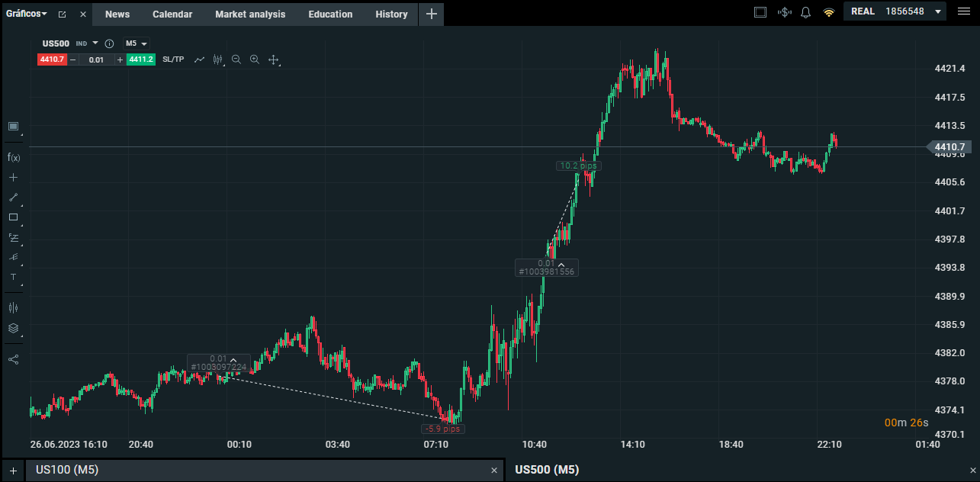Open the notifications bell
The width and height of the screenshot is (980, 482).
805,12
